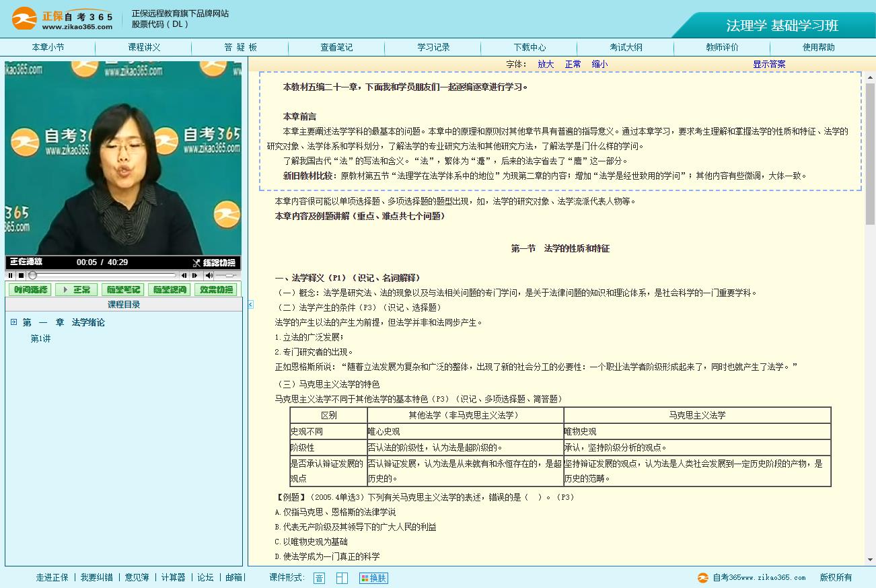
Task: Click the 法理学 基础学习班 course title
Action: [782, 26]
